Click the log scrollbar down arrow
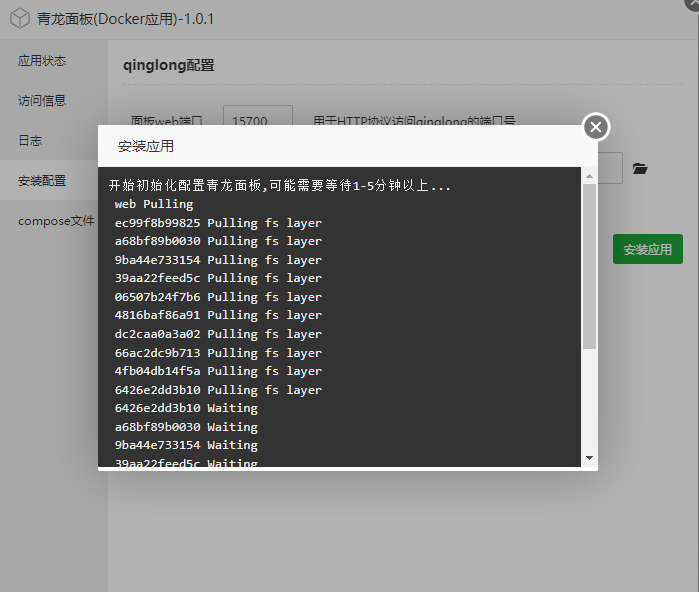 589,458
